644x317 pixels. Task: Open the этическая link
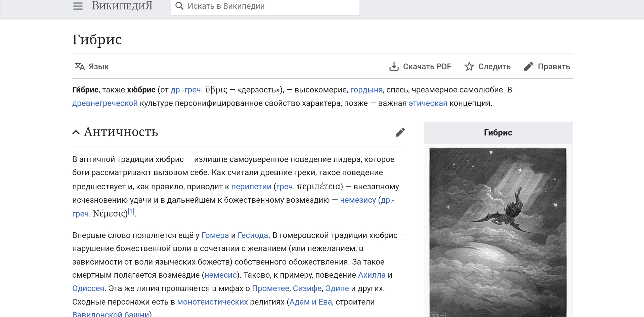[428, 103]
